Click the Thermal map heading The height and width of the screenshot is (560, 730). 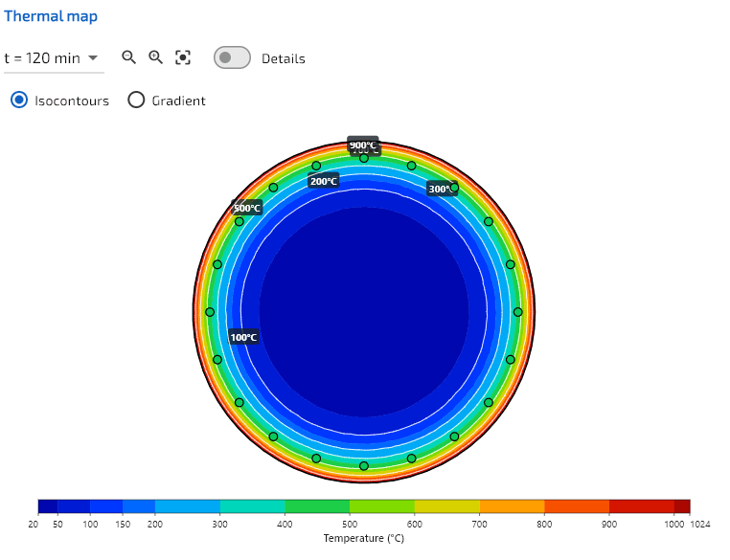(51, 16)
